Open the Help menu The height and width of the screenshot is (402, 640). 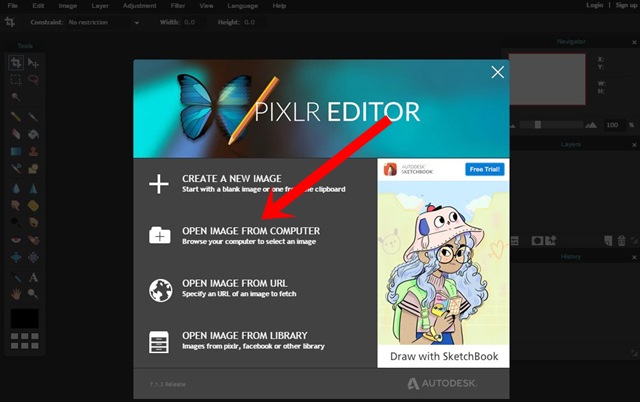279,6
